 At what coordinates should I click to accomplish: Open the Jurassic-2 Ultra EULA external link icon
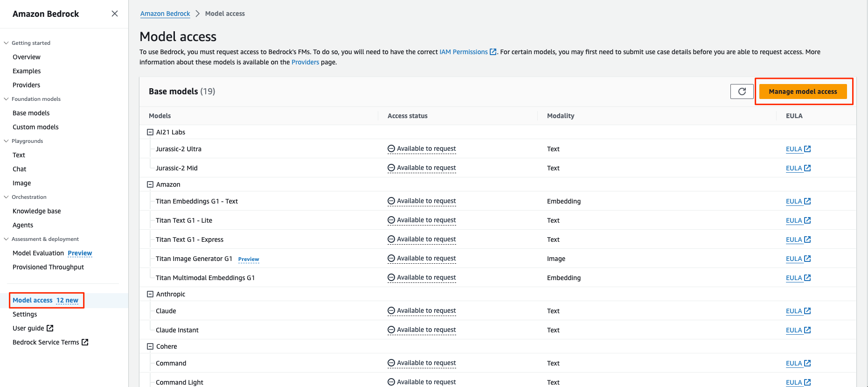(x=808, y=149)
